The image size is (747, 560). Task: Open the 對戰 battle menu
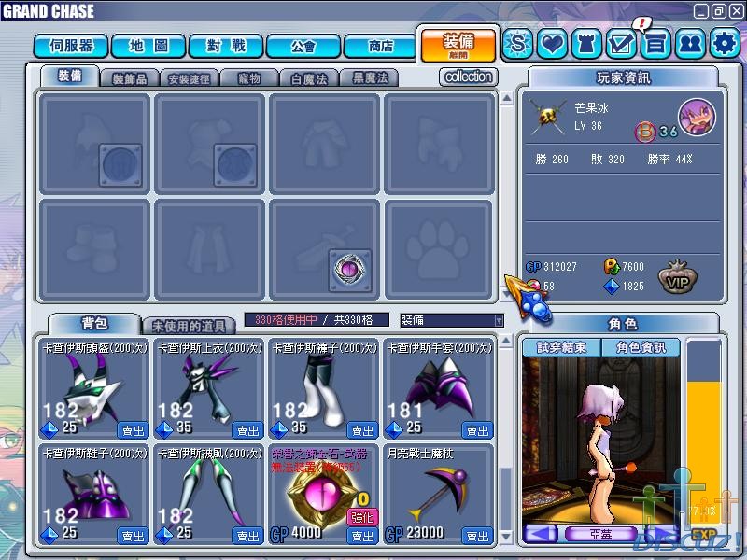[x=226, y=46]
